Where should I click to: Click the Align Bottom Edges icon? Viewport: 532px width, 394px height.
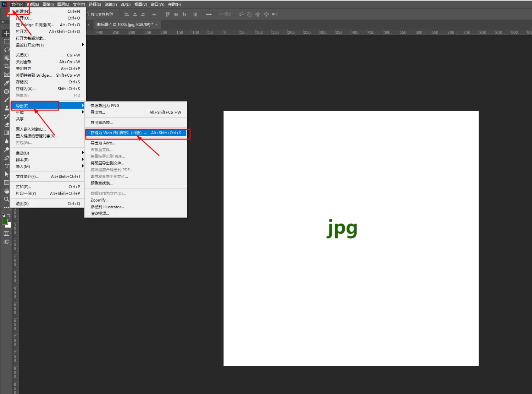[184, 14]
